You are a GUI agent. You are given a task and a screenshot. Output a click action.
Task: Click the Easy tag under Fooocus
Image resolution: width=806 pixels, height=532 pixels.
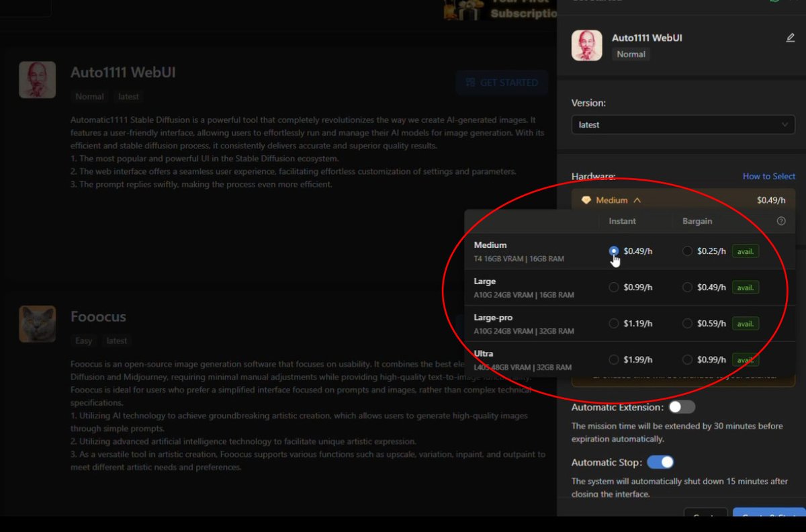pos(84,341)
